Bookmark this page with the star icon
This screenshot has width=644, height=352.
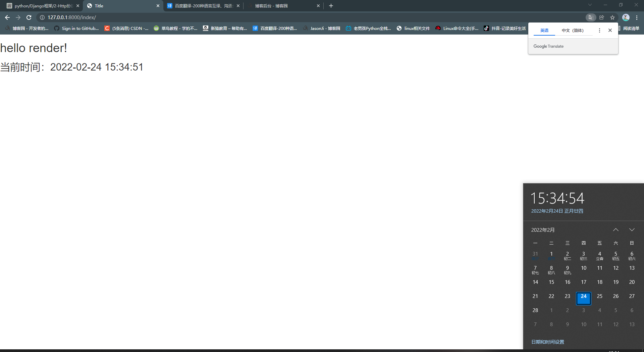612,17
